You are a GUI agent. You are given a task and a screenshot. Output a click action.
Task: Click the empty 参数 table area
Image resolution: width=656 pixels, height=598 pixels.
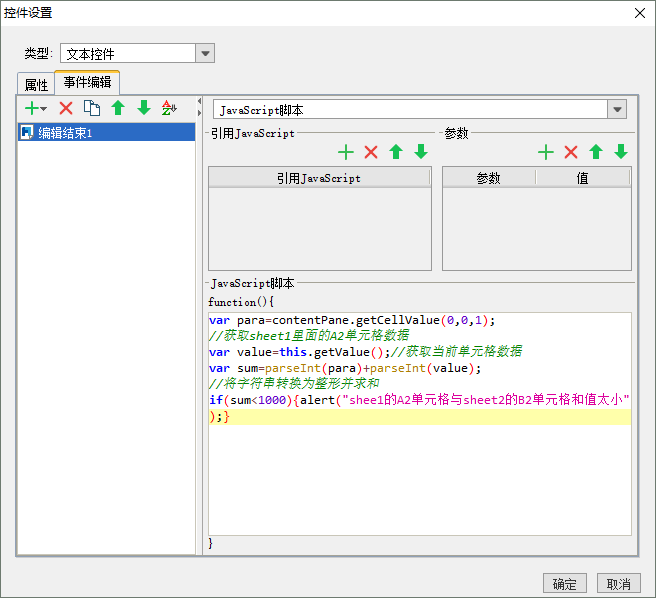(x=537, y=228)
